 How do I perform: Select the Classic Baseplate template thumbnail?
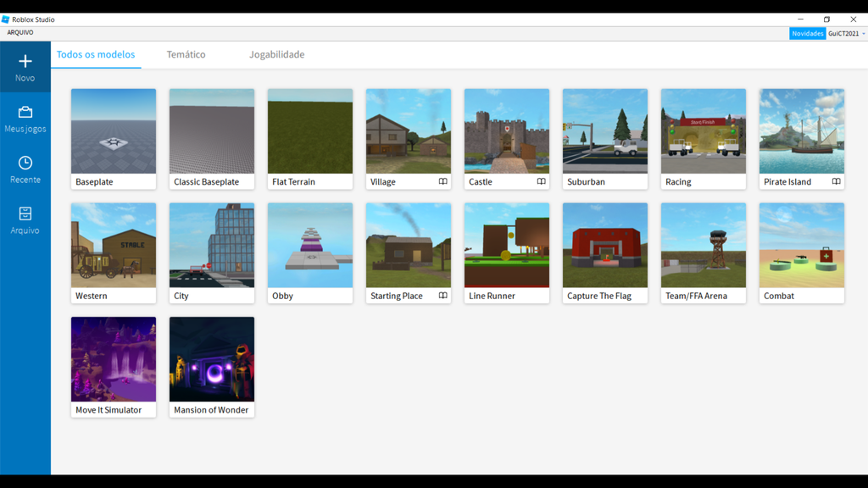tap(212, 131)
